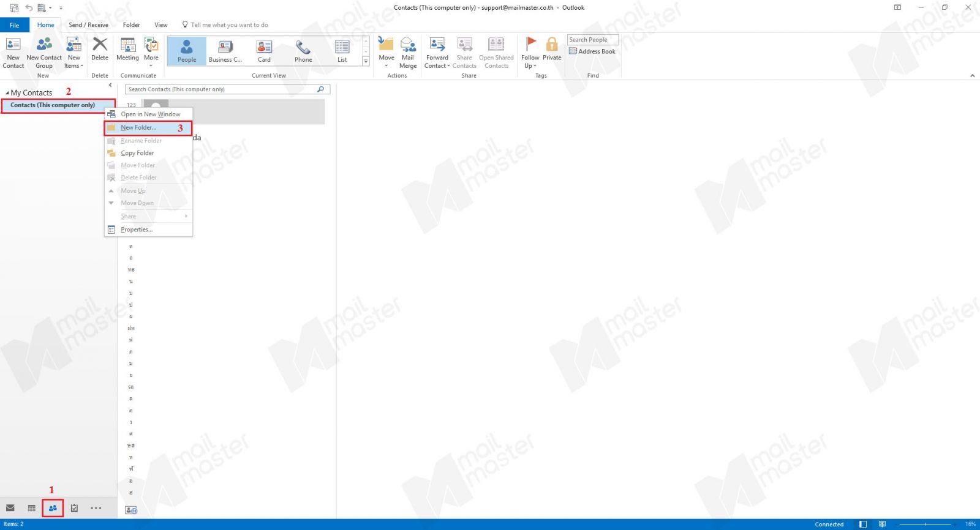Choose Rename Folder in context menu
Screen dimensions: 980x530
click(149, 141)
